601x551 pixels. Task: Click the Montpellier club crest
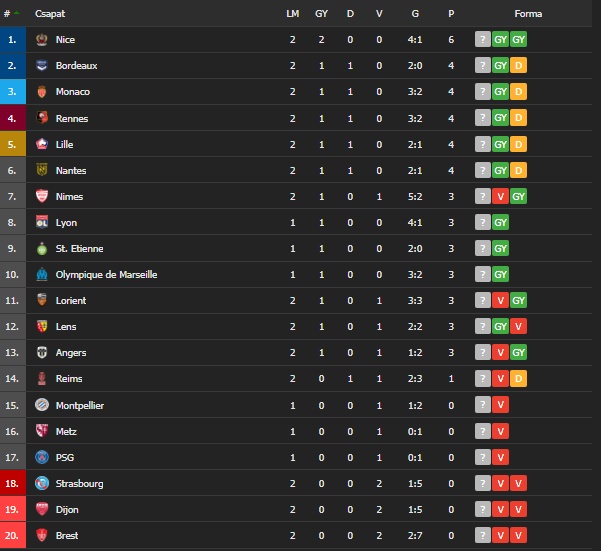(42, 405)
